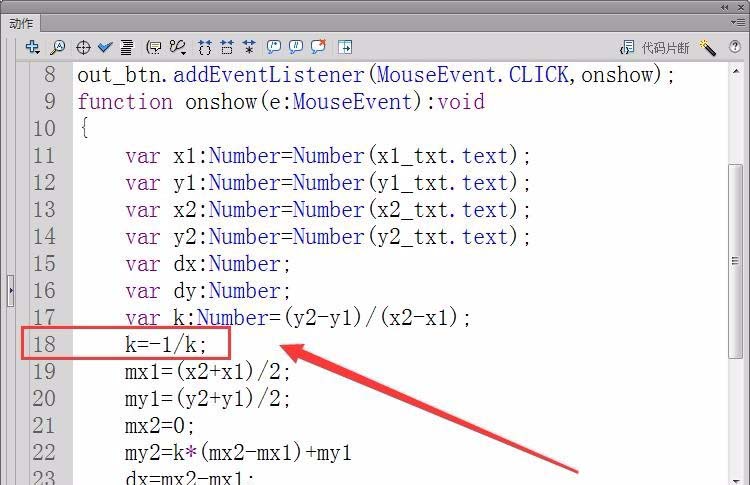
Task: Open the Find magnifier tool
Action: click(58, 47)
